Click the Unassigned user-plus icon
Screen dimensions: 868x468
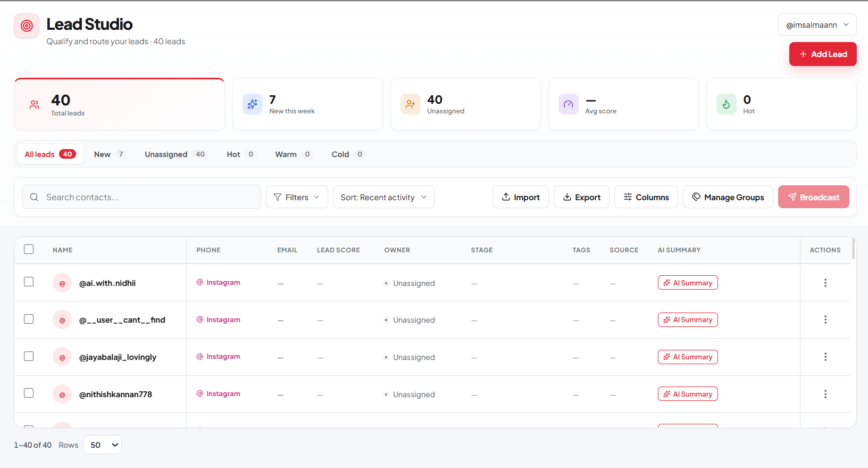[411, 104]
